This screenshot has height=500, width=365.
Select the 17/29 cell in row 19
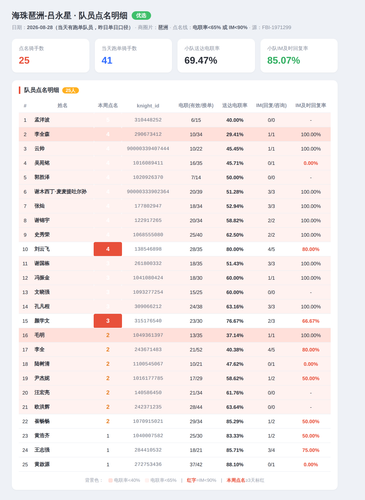tap(196, 378)
